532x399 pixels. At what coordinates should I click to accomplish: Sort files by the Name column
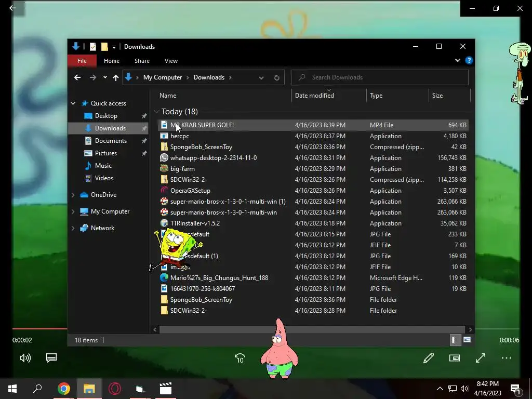[x=168, y=96]
